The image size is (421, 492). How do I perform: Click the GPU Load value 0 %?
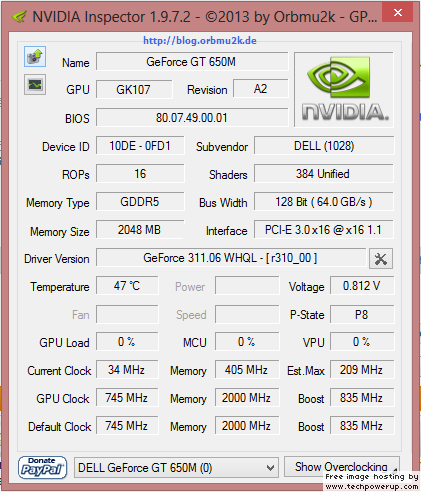127,342
